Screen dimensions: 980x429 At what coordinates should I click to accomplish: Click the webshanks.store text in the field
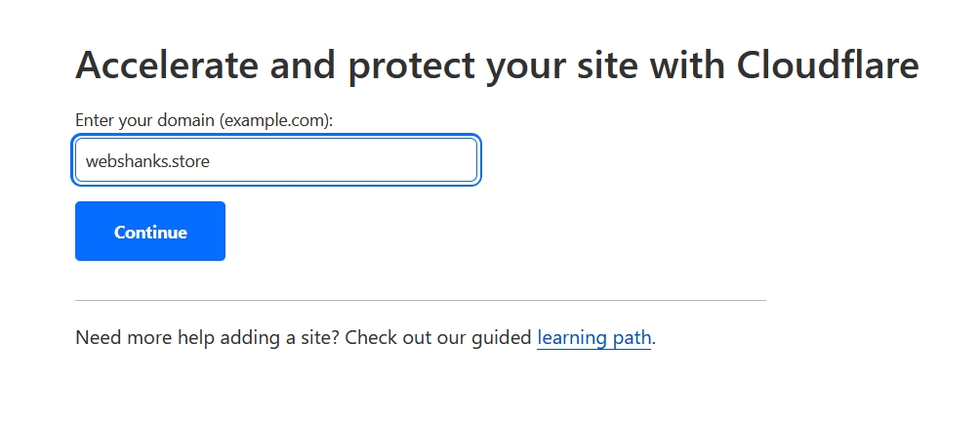147,160
